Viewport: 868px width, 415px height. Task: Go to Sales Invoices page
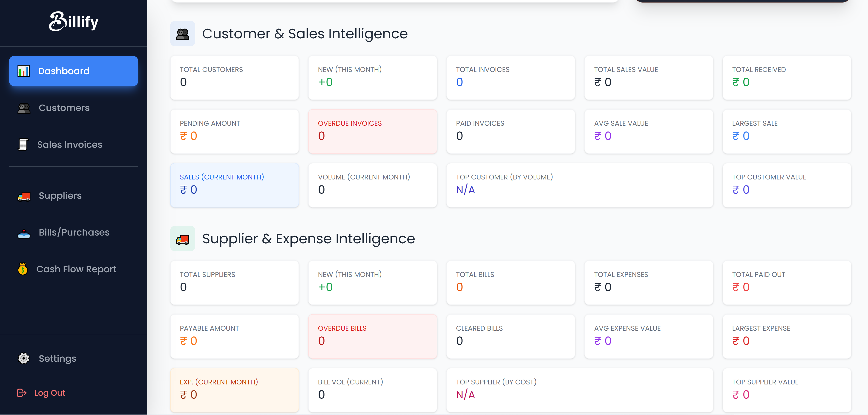click(69, 145)
